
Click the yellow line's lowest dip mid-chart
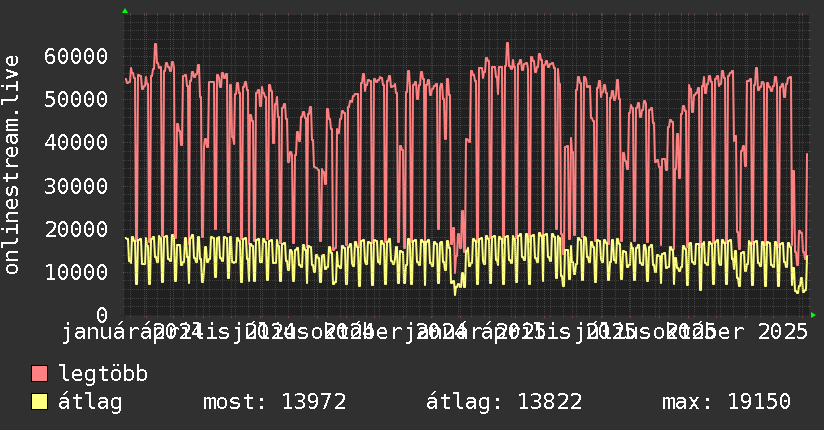(455, 293)
